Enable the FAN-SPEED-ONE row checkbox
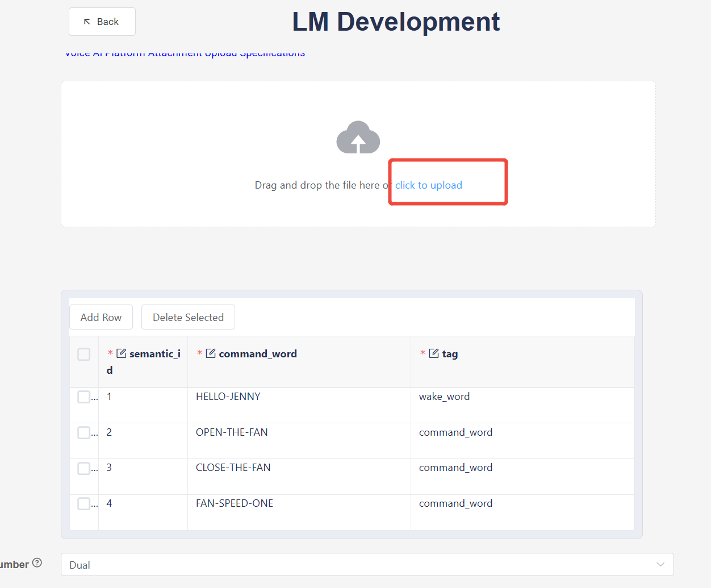Screen dimensions: 711x588 tap(84, 503)
